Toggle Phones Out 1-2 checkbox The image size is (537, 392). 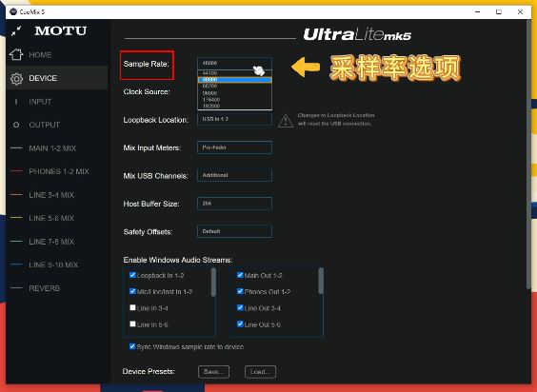click(240, 291)
